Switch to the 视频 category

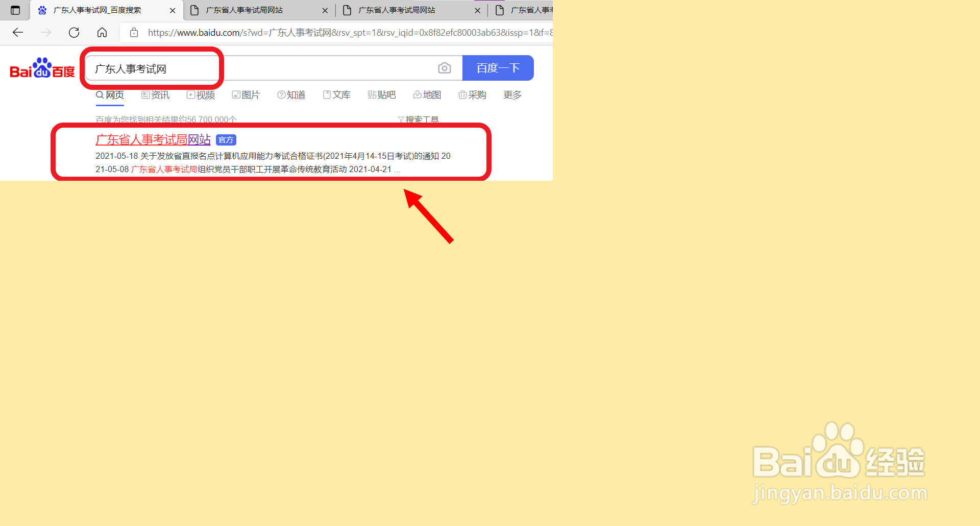(201, 95)
